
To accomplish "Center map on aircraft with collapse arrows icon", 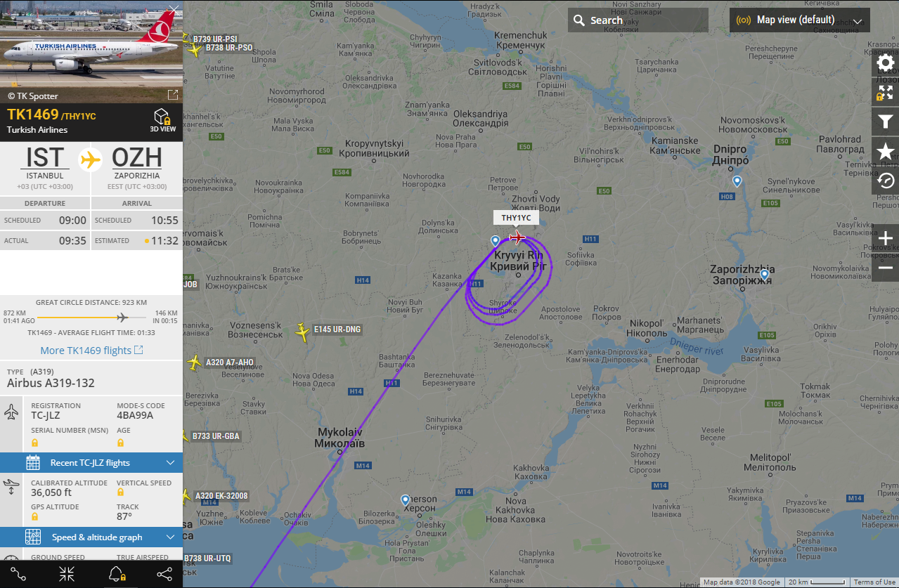I will (x=67, y=574).
